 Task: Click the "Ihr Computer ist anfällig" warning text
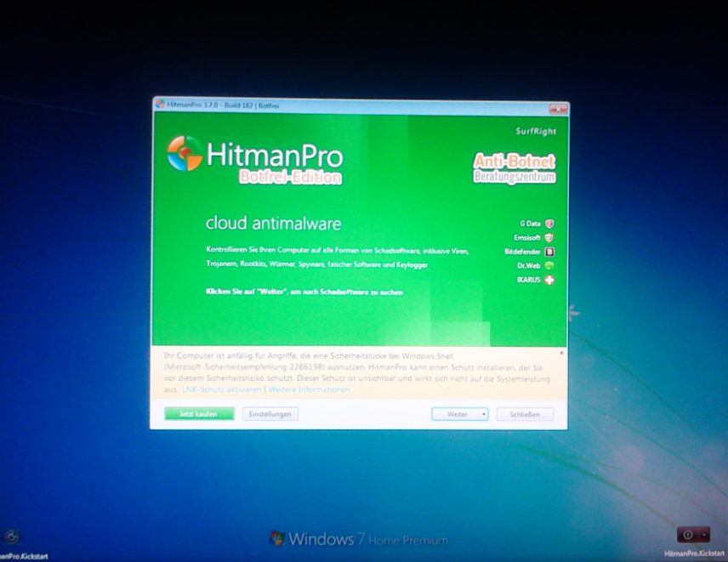point(356,372)
